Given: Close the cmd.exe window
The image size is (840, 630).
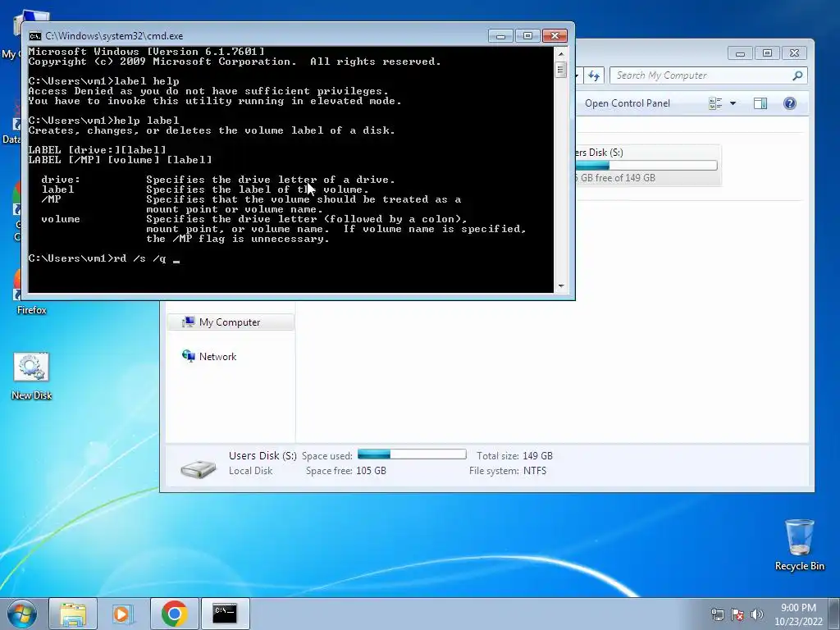Looking at the screenshot, I should tap(555, 36).
